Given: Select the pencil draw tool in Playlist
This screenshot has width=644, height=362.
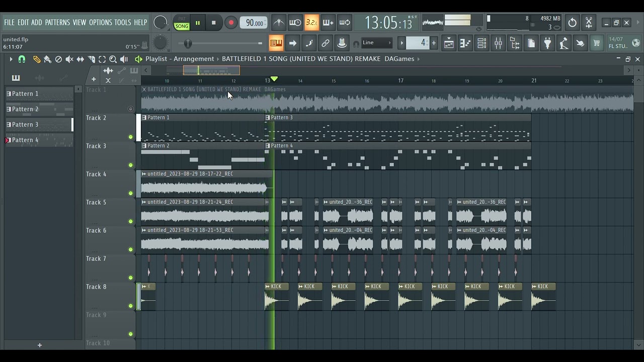Looking at the screenshot, I should pyautogui.click(x=37, y=59).
